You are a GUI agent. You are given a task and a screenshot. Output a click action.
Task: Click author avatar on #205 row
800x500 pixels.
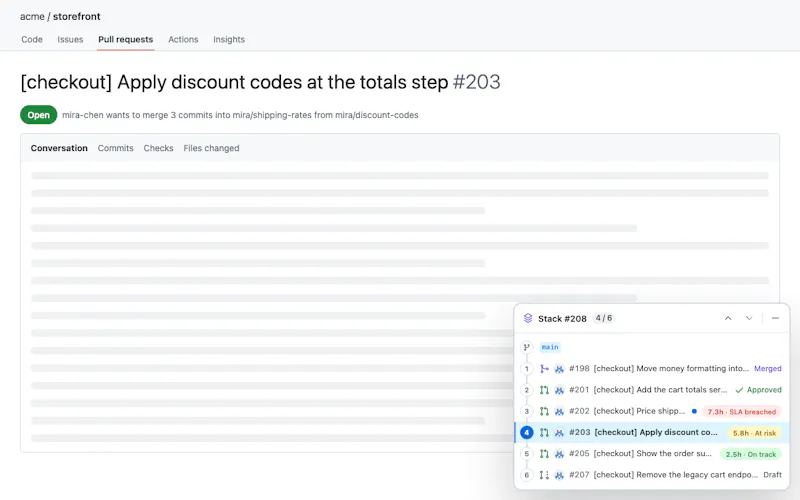pos(559,454)
